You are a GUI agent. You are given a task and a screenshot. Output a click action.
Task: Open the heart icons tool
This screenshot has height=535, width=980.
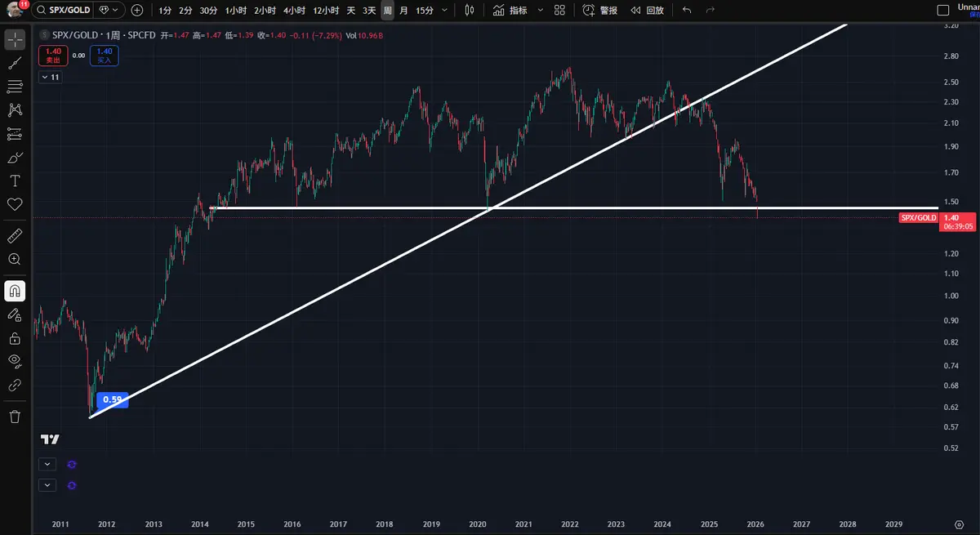(x=15, y=204)
